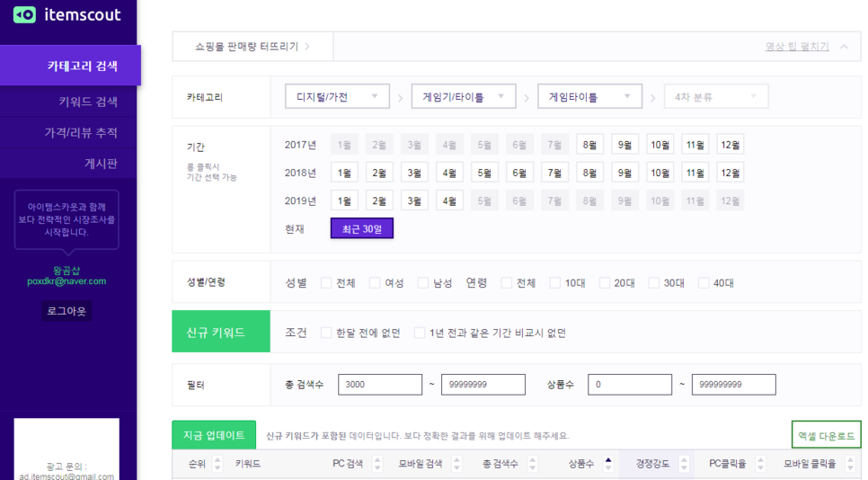
Task: Check the 남성 gender checkbox
Action: point(423,283)
